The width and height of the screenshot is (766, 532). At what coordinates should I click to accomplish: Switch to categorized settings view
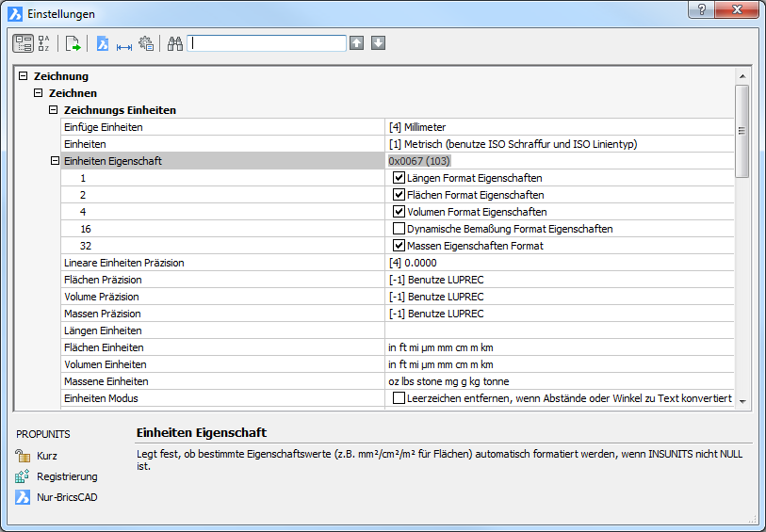(23, 43)
